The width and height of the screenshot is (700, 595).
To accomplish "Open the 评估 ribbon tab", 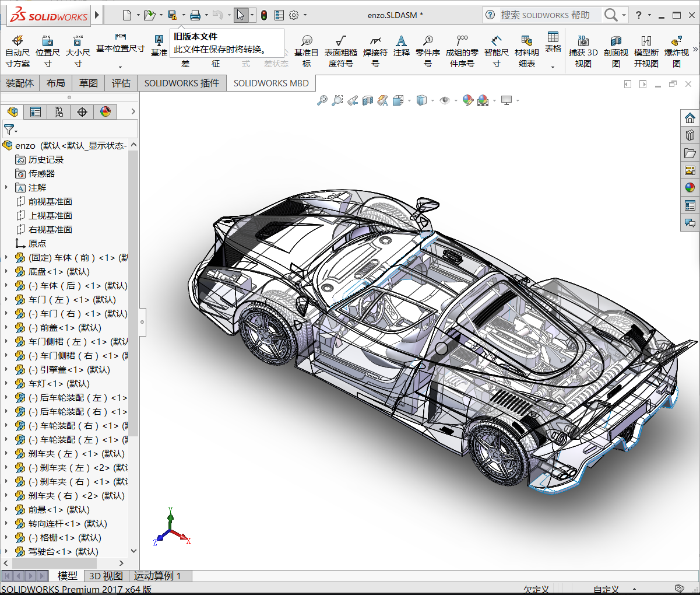I will [x=121, y=83].
